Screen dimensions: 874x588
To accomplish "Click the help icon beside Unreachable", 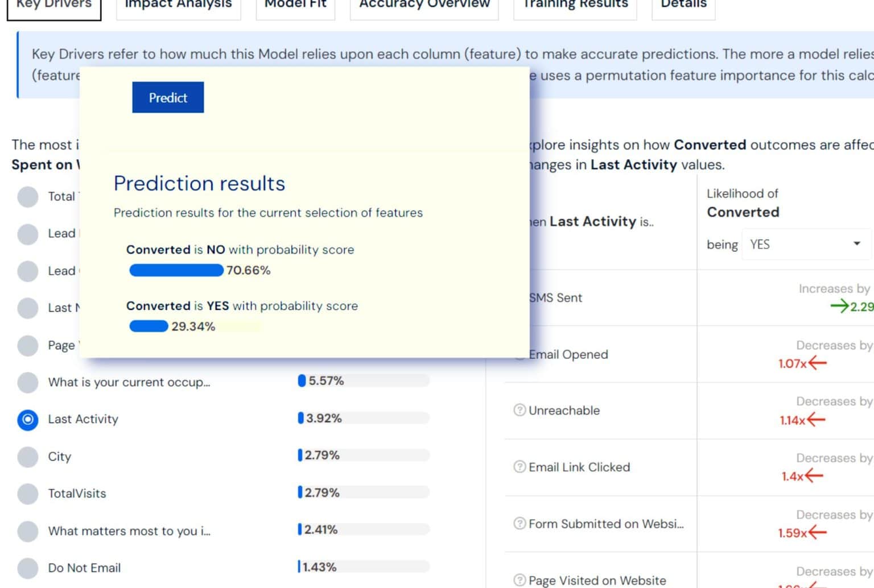I will coord(518,410).
